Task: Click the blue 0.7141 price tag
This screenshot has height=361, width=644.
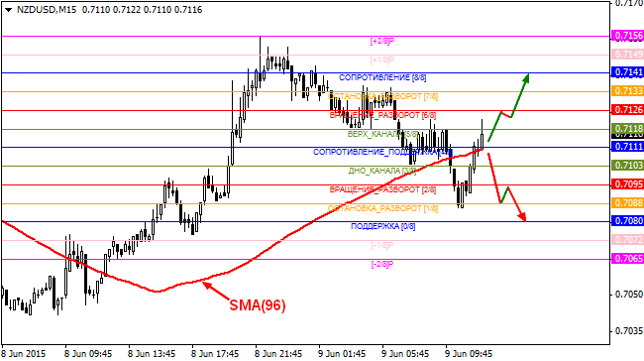Action: [627, 72]
